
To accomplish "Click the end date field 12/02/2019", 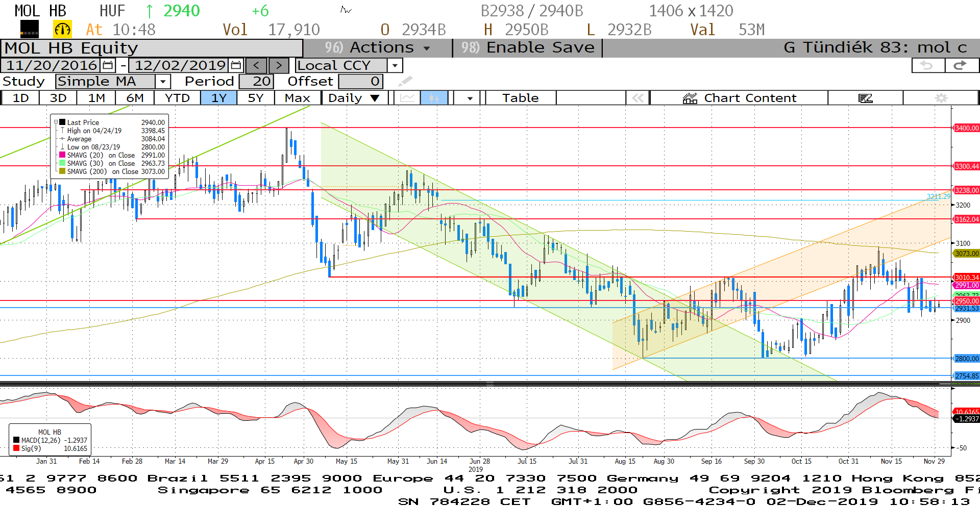I will [180, 65].
